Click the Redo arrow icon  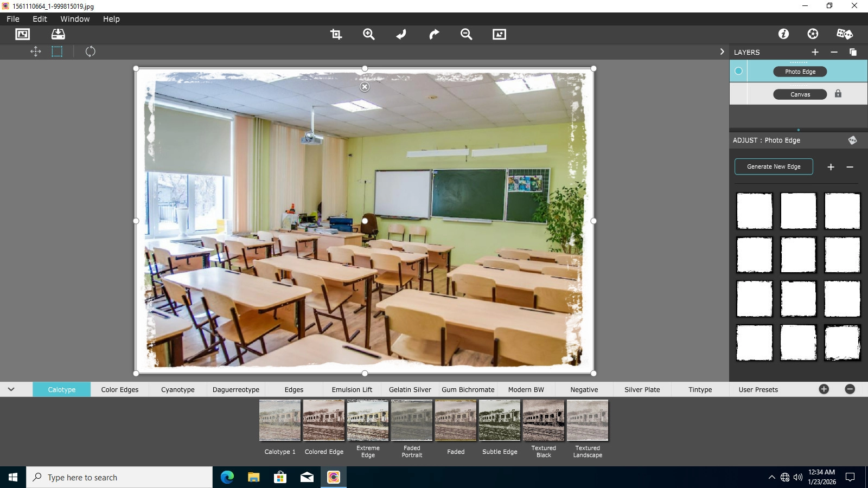click(434, 34)
